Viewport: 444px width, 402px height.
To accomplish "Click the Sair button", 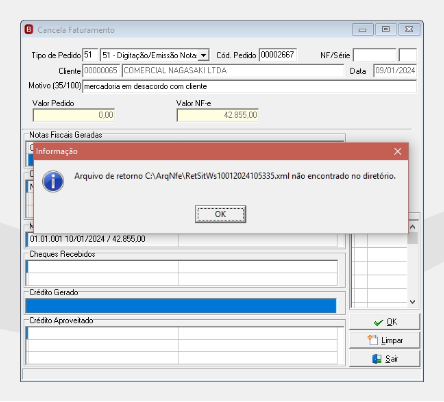I will pos(384,359).
